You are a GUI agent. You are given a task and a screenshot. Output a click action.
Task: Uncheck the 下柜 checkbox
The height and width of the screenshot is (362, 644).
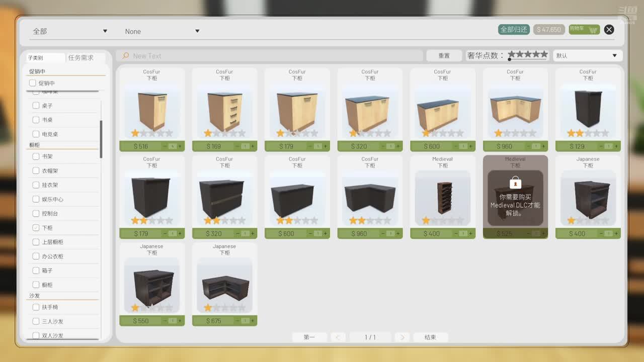[x=36, y=228]
